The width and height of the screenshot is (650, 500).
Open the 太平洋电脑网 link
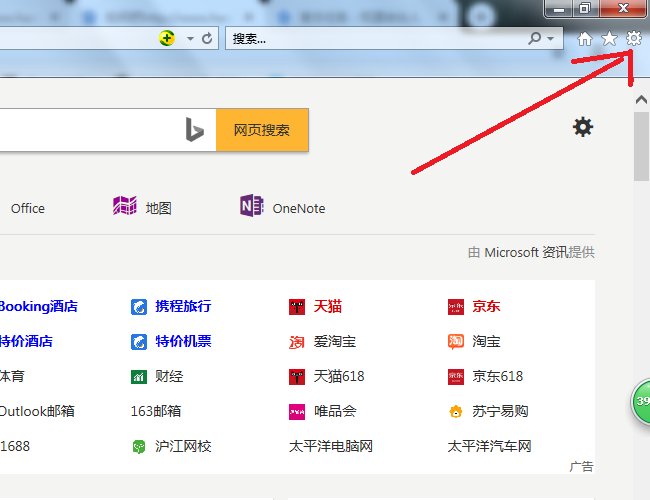[331, 446]
